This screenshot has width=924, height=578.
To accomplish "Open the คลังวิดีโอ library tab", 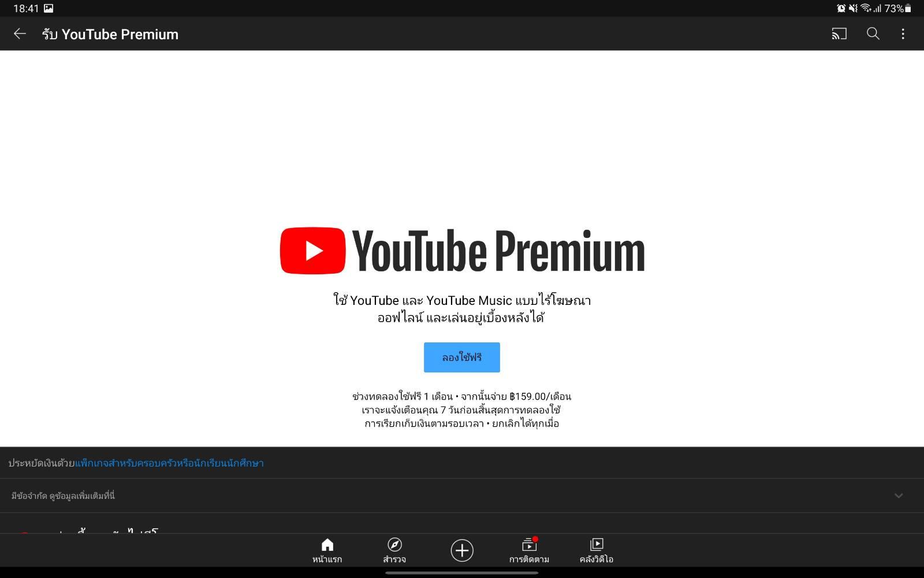I will [597, 551].
